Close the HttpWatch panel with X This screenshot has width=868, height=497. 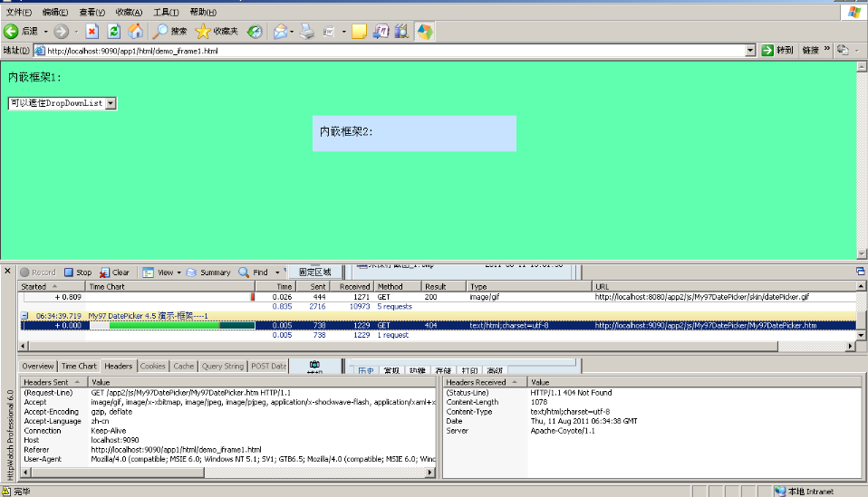click(8, 271)
